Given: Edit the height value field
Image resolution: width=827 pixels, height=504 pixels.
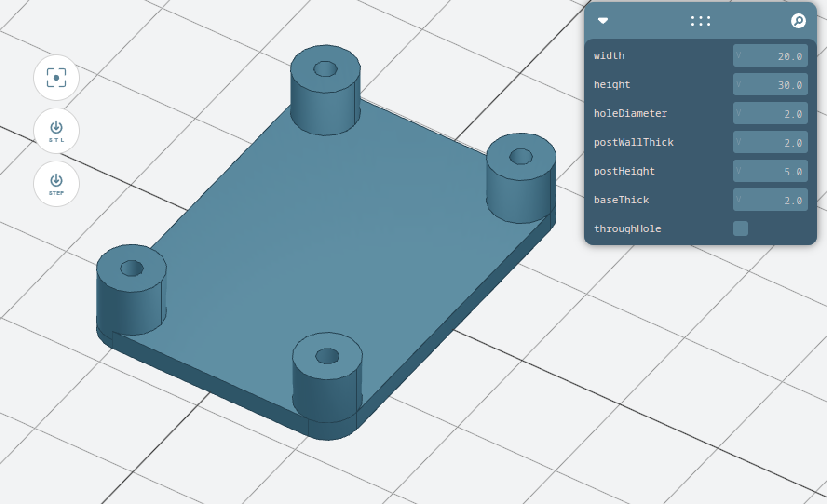Looking at the screenshot, I should pyautogui.click(x=770, y=85).
